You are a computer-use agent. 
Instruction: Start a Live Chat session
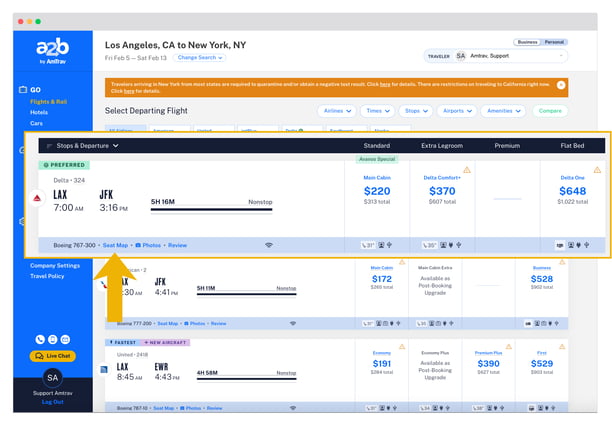pos(54,356)
